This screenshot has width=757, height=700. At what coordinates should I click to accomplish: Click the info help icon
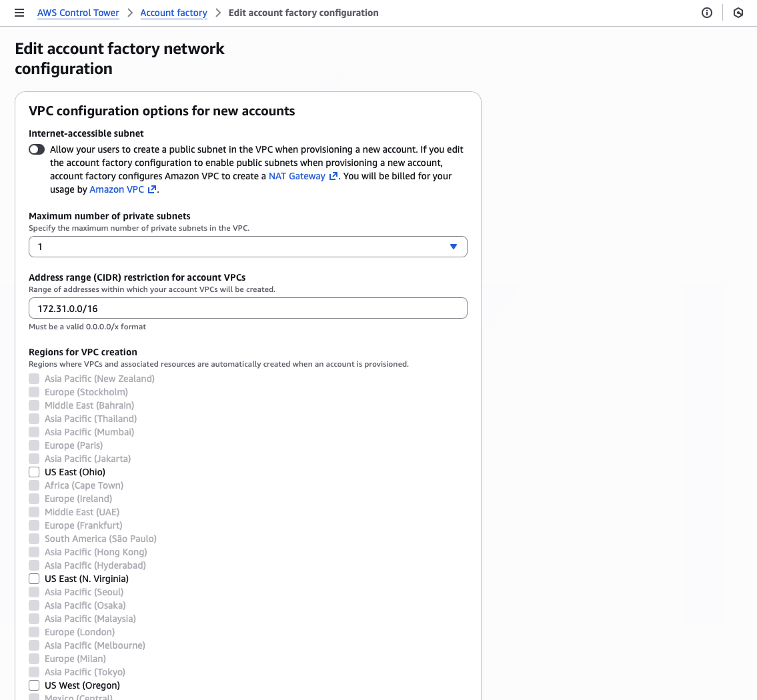click(707, 13)
